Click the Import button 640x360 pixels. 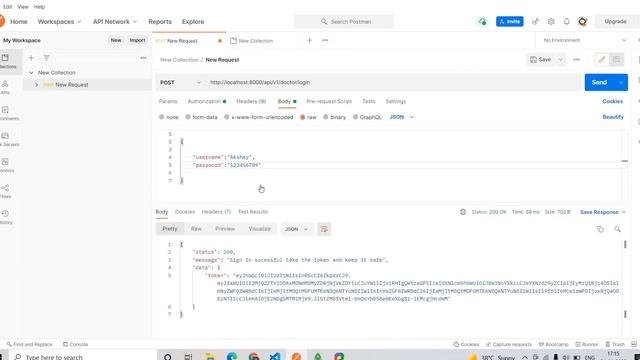point(137,40)
